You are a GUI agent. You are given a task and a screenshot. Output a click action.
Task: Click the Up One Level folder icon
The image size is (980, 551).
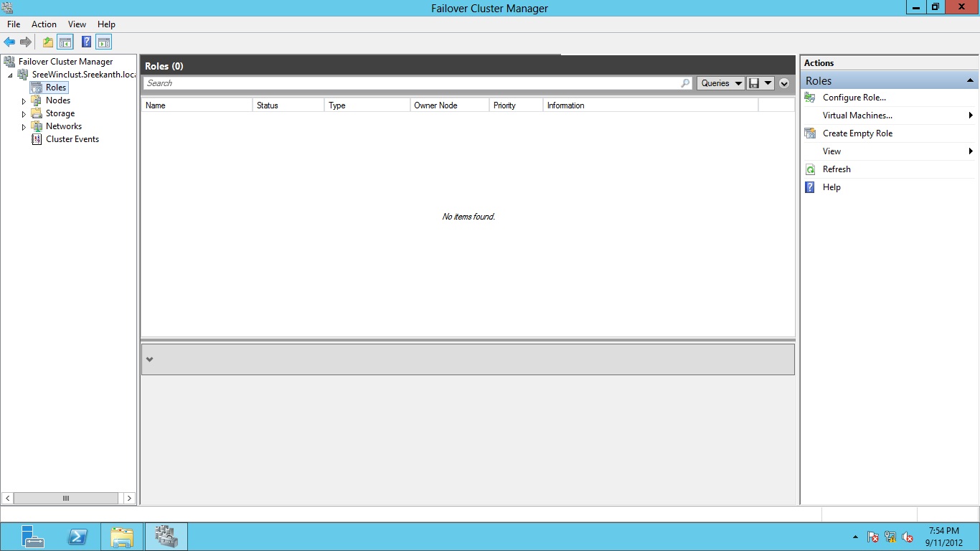48,42
